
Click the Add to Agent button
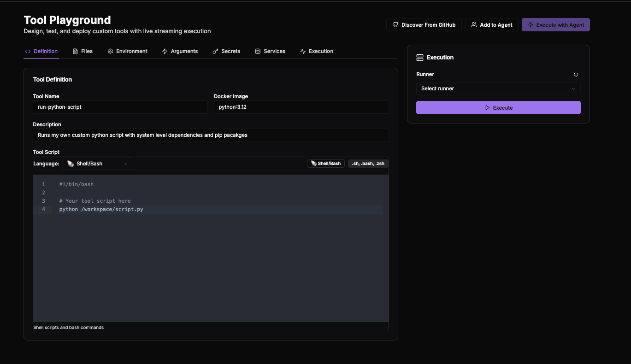tap(492, 25)
